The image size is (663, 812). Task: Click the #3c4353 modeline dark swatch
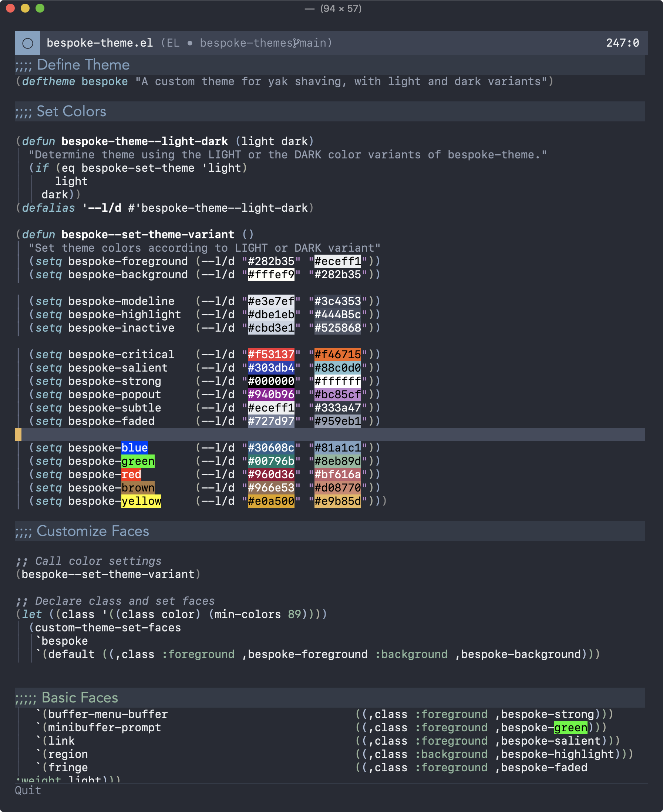338,301
